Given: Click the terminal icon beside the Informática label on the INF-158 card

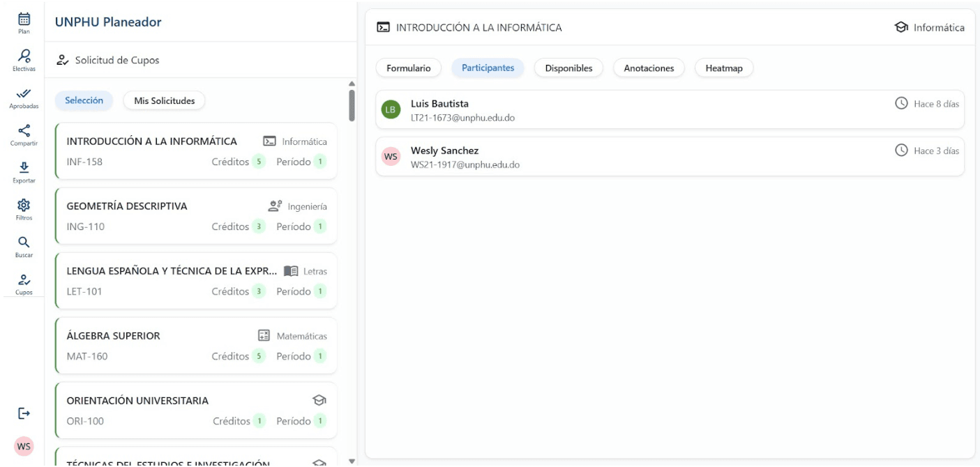Looking at the screenshot, I should (269, 141).
